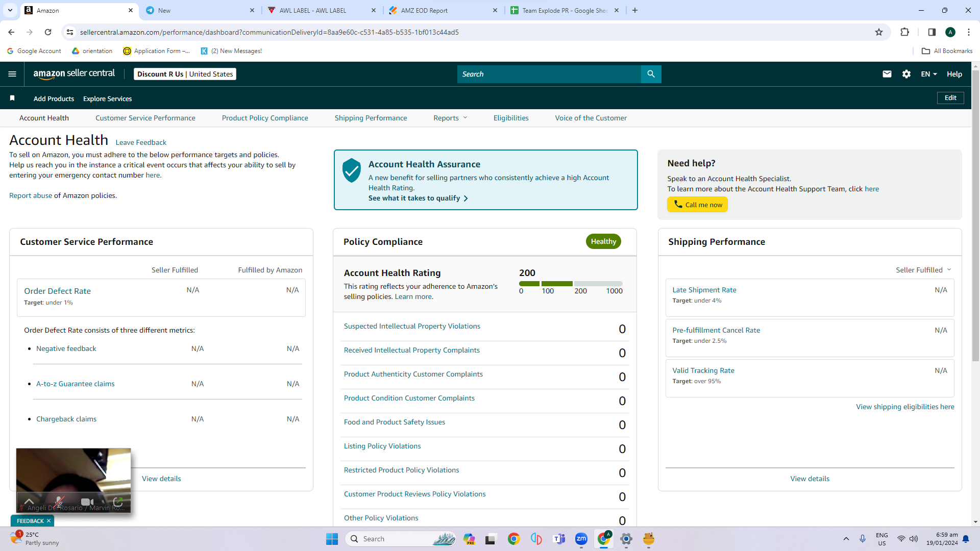Screen dimensions: 980x551
Task: Click the Windows taskbar search box
Action: coord(401,539)
